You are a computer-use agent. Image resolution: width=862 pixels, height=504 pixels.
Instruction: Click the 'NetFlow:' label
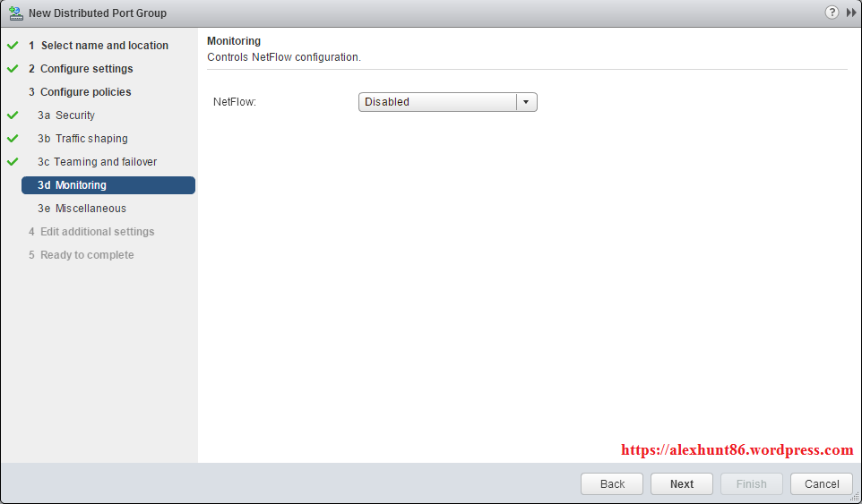[235, 102]
